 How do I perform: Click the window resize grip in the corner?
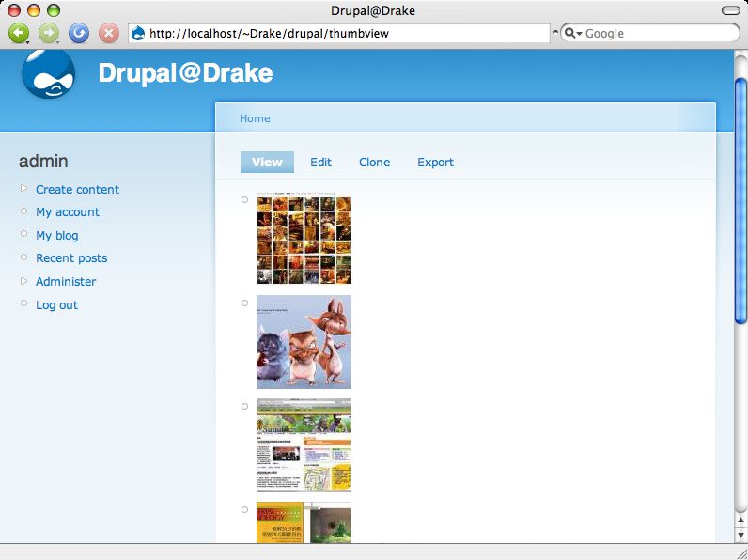pos(741,552)
